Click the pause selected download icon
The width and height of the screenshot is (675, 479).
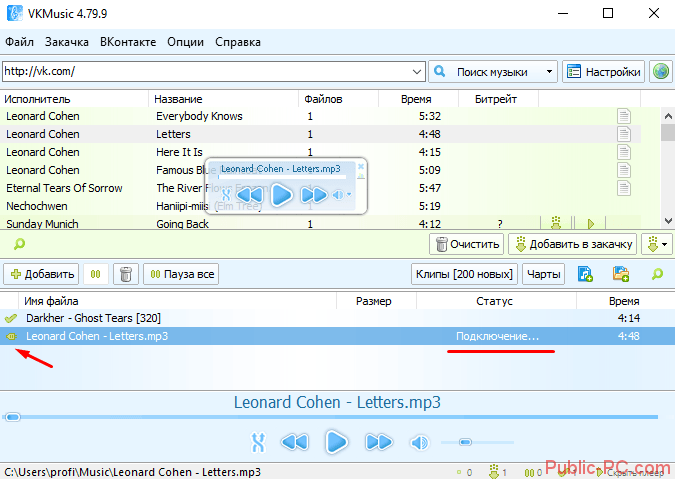click(x=96, y=274)
